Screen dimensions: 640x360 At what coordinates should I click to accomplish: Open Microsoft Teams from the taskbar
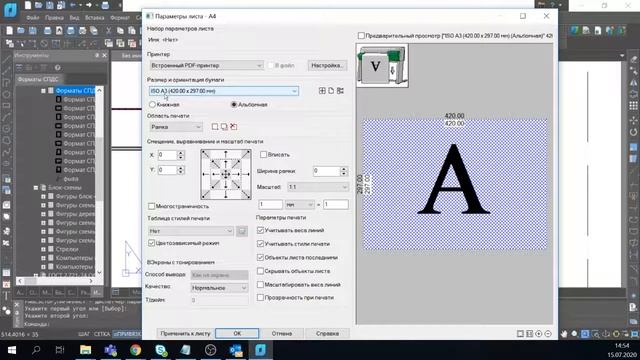pyautogui.click(x=110, y=350)
